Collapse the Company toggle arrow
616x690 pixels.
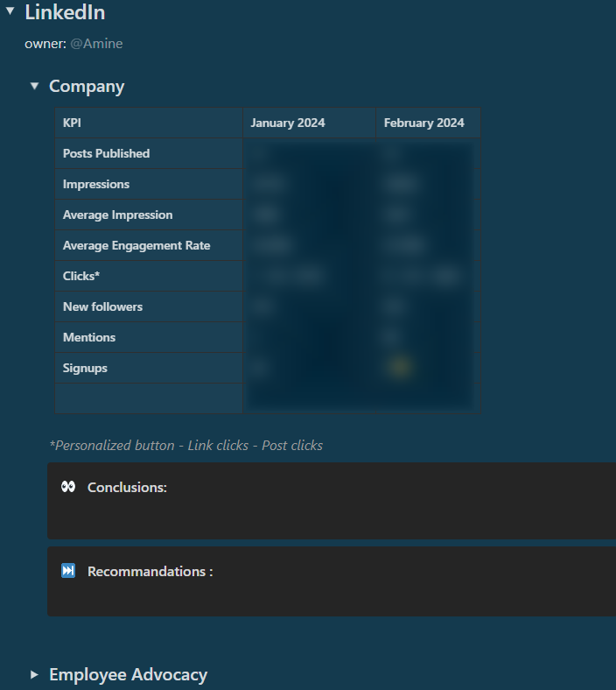pyautogui.click(x=34, y=86)
